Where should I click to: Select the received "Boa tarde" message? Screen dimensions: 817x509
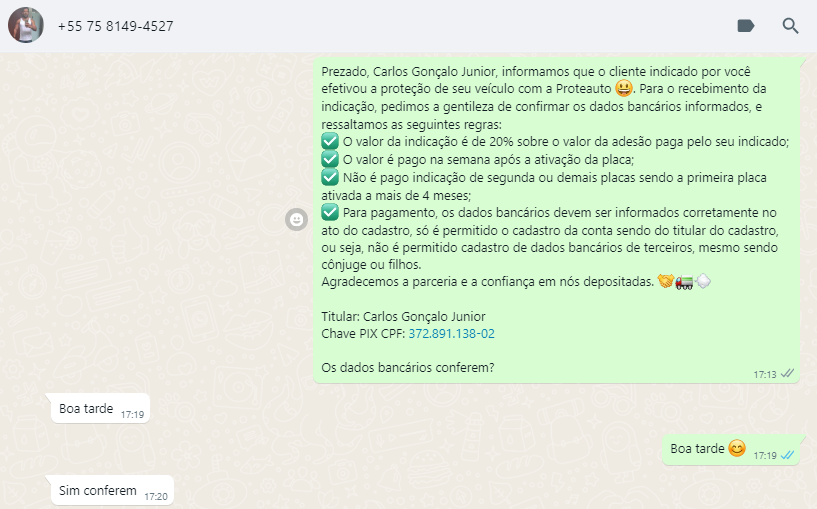[100, 408]
